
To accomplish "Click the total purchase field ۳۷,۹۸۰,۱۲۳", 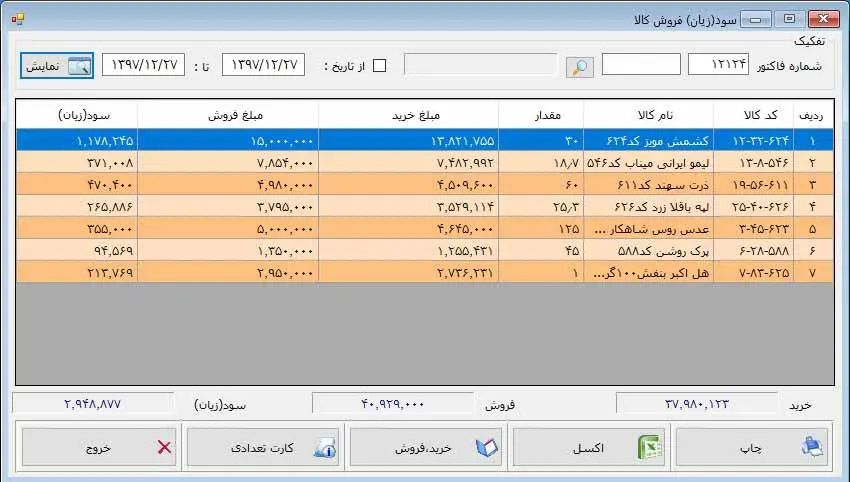I will [697, 404].
